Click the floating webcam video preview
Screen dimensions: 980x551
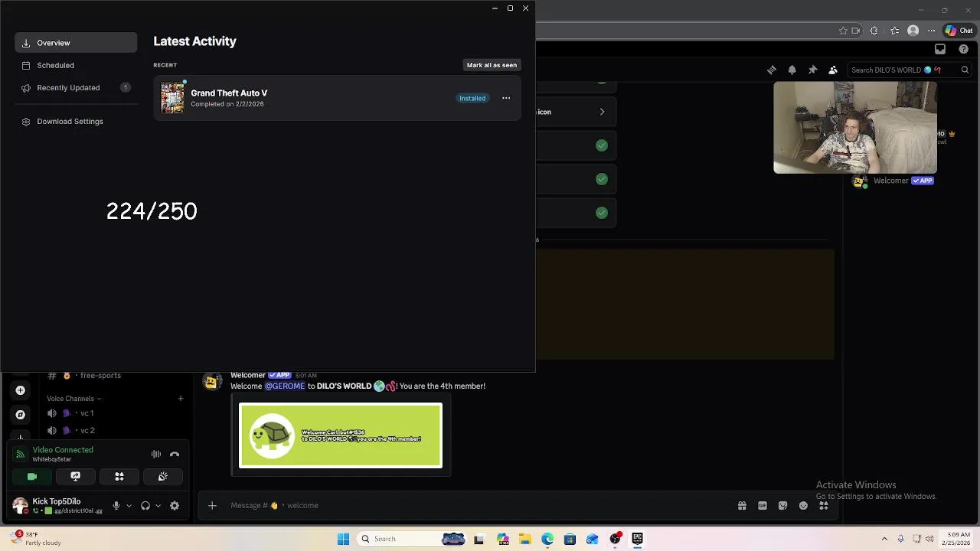pyautogui.click(x=854, y=128)
